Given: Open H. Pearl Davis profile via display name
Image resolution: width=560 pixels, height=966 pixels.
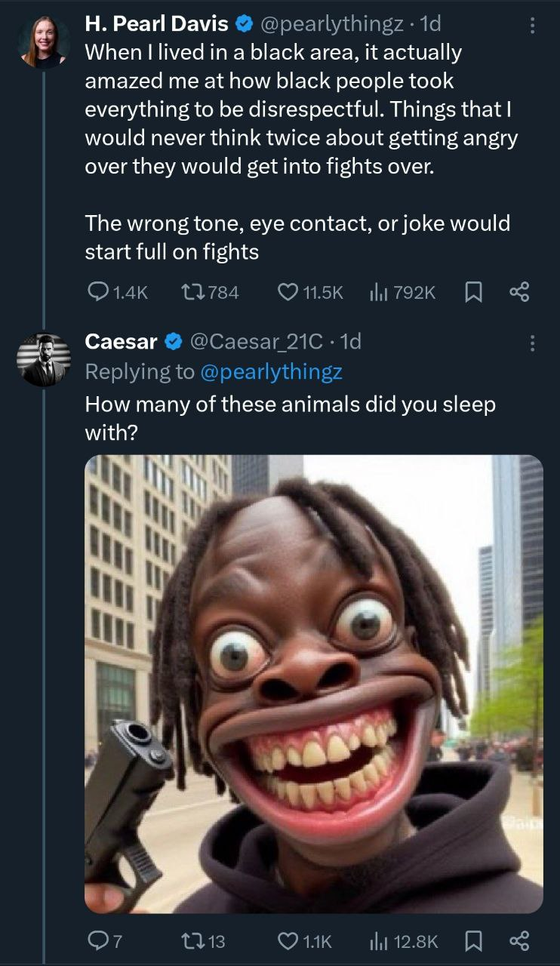Looking at the screenshot, I should pyautogui.click(x=156, y=24).
